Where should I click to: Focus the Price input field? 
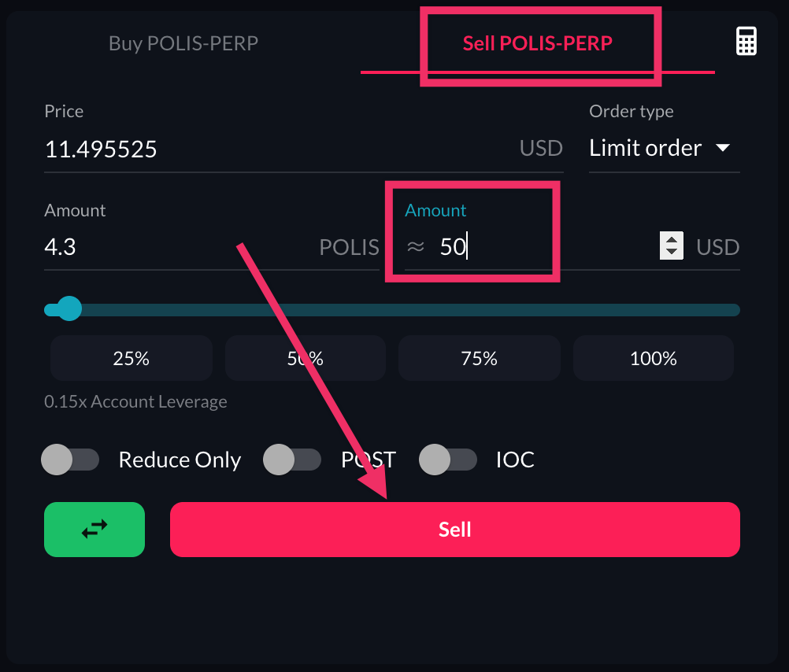(x=276, y=149)
